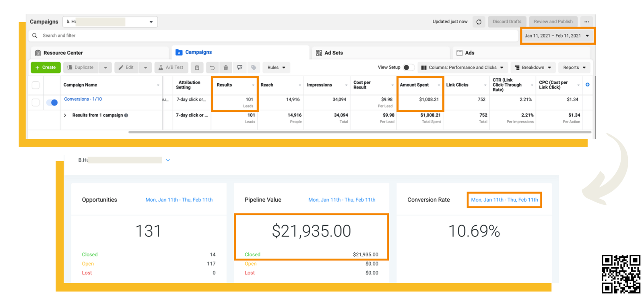Viewport: 644px width, 297px height.
Task: Expand the Results from 1 campaign row
Action: (65, 115)
